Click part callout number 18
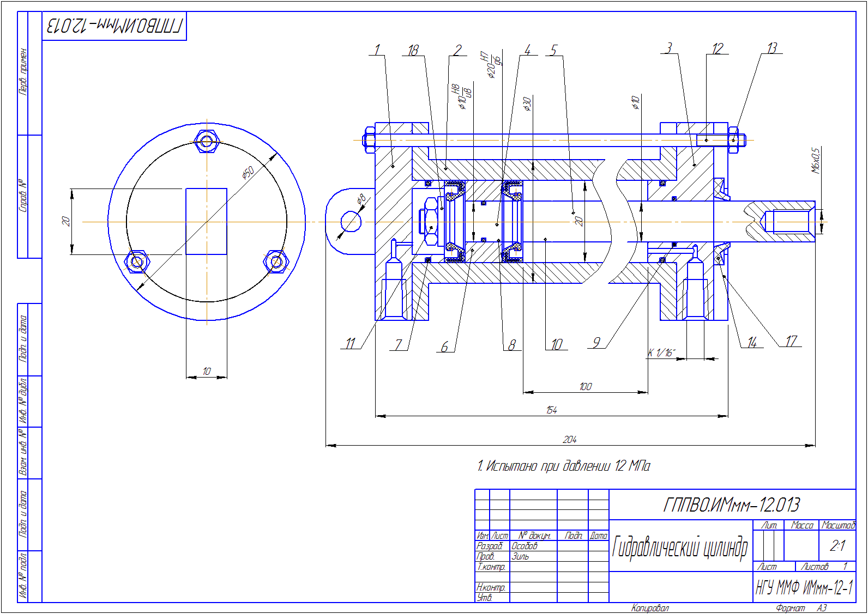Screen dimensions: 868x614 [x=413, y=50]
